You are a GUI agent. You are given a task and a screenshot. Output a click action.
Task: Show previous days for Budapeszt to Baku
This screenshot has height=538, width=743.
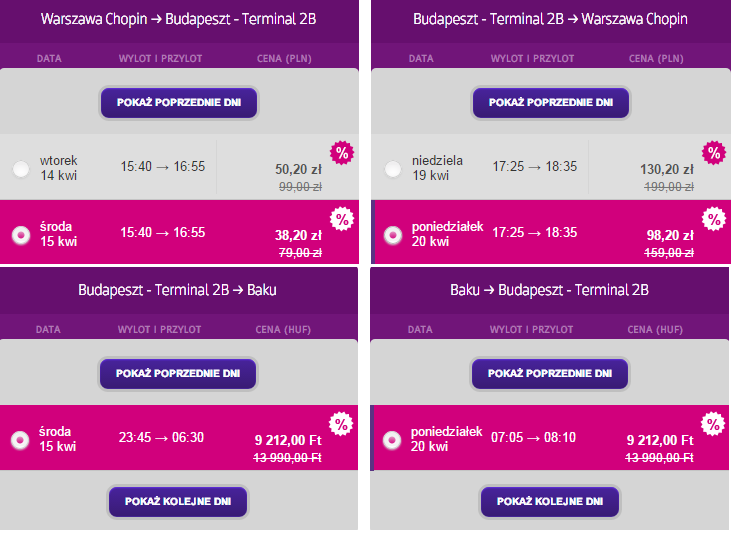click(178, 374)
